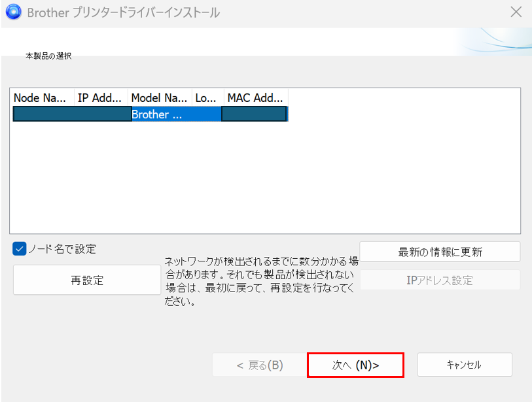Image resolution: width=532 pixels, height=402 pixels.
Task: Select the Brother ... printer row
Action: pyautogui.click(x=151, y=114)
